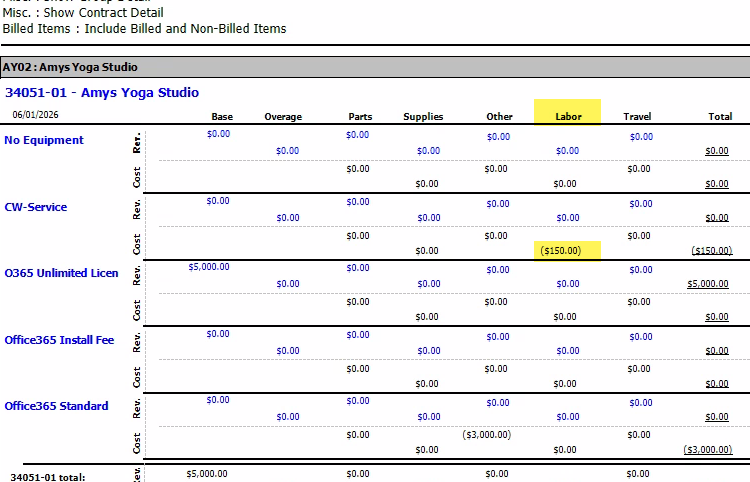Click the highlighted Labor column header

[568, 117]
